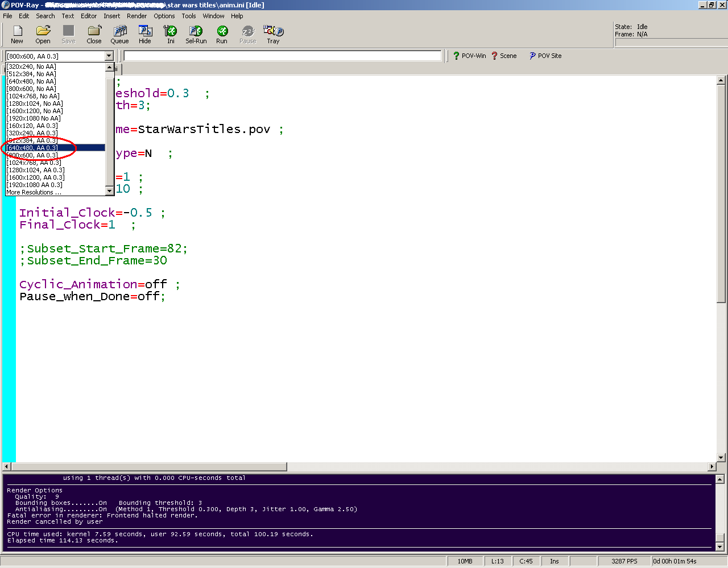Collapse the resolution combo box arrow
The height and width of the screenshot is (568, 728).
(109, 56)
